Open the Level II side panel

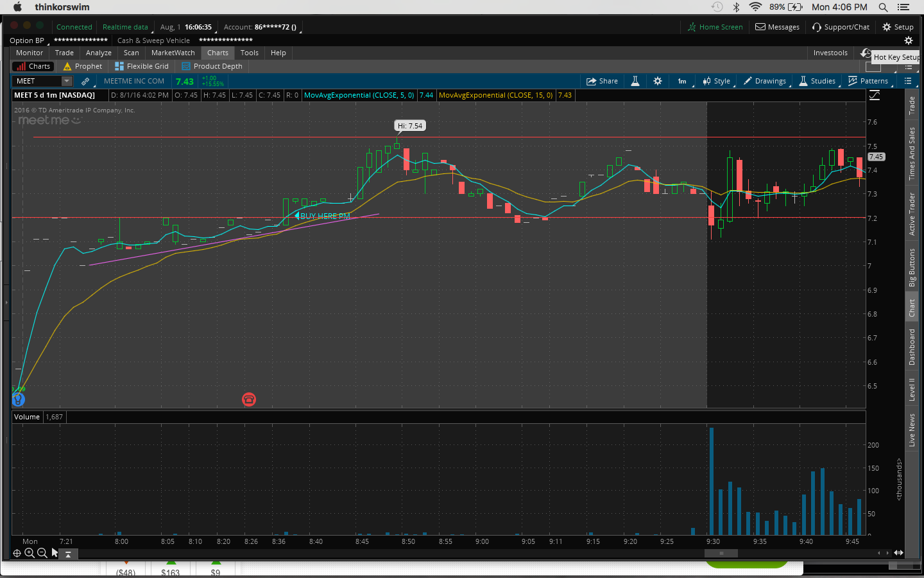[912, 389]
